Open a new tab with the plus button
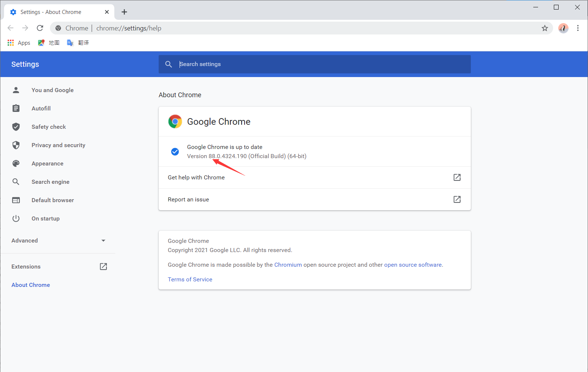Screen dimensions: 588x372 coord(124,12)
